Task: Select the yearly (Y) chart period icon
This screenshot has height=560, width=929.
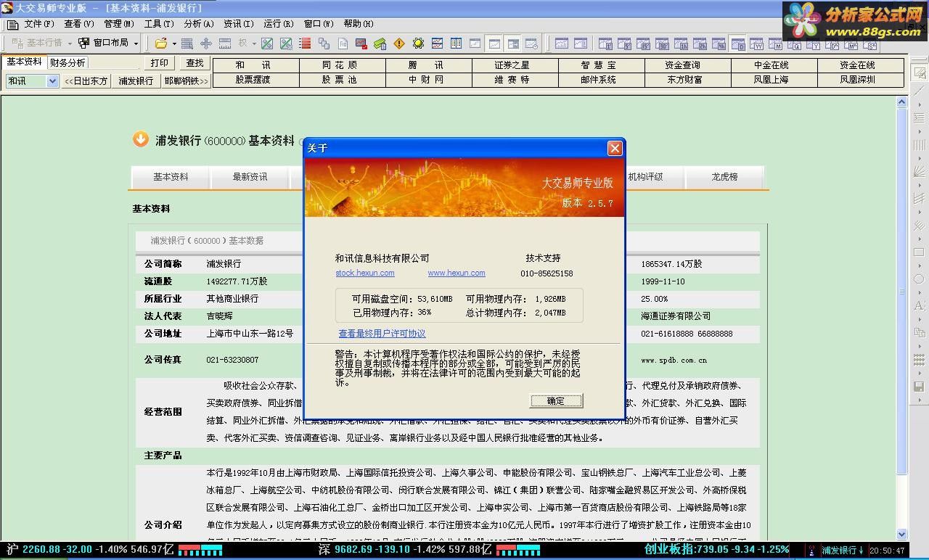Action: (x=813, y=44)
